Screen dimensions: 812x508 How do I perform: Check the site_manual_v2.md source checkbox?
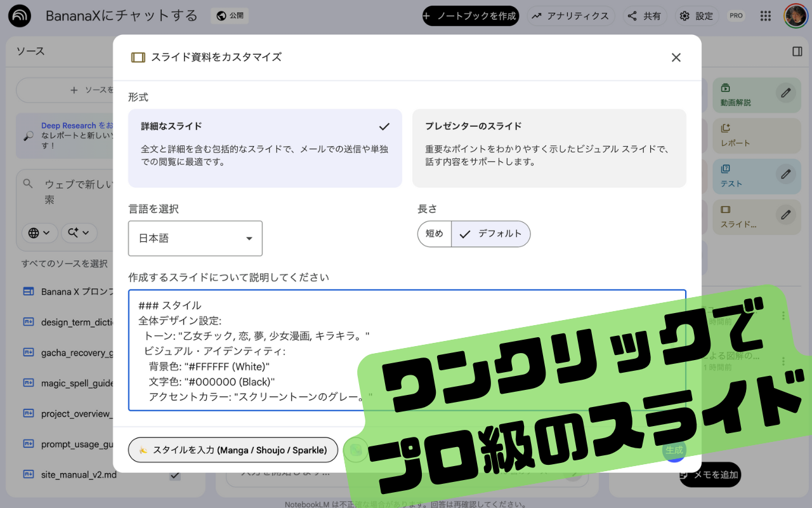pyautogui.click(x=174, y=474)
